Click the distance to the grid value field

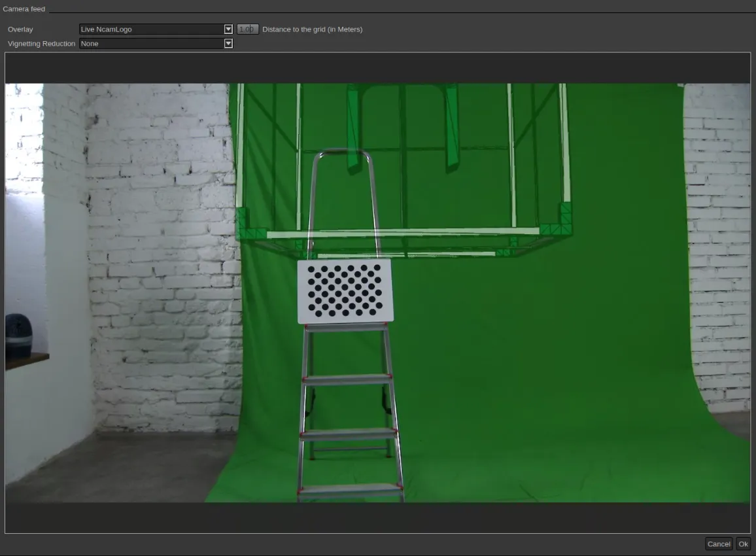(247, 29)
